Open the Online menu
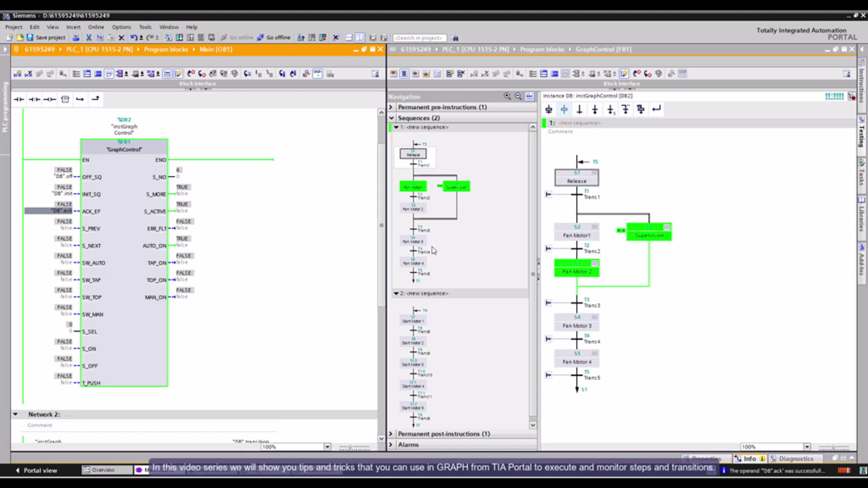 click(96, 27)
